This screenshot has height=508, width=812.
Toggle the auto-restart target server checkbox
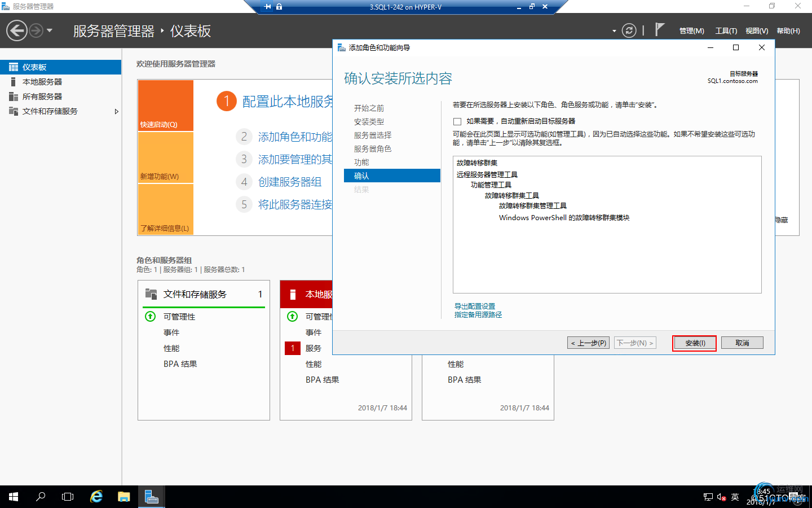pos(457,121)
